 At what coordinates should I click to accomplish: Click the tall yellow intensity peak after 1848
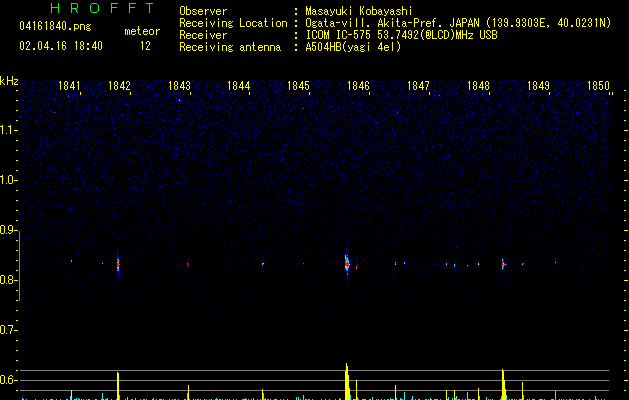point(503,385)
